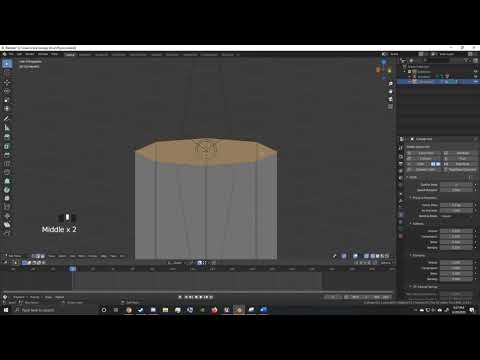Switch perspective/orthographic grid icon
The image size is (480, 360).
390,107
